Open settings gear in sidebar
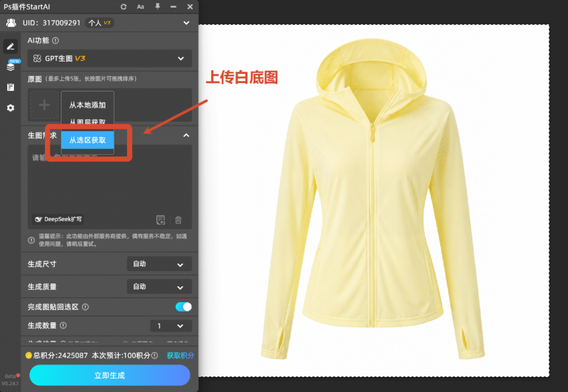The height and width of the screenshot is (392, 568). click(11, 108)
